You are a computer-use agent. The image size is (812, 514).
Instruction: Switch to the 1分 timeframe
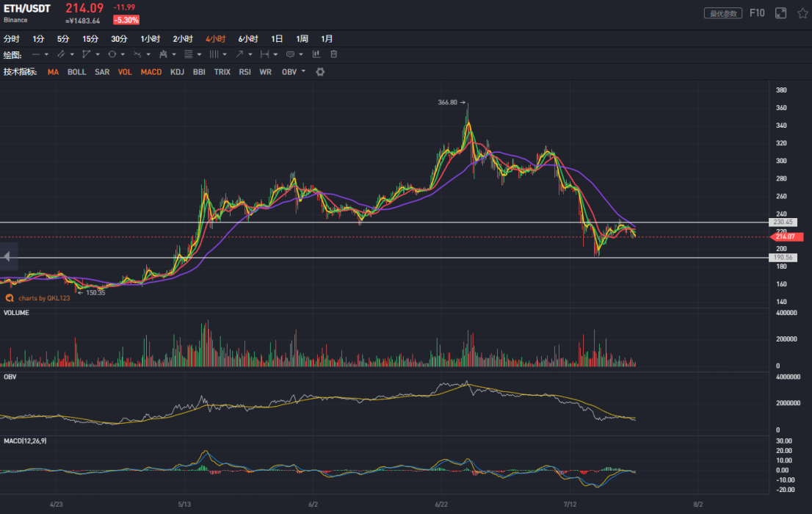38,39
